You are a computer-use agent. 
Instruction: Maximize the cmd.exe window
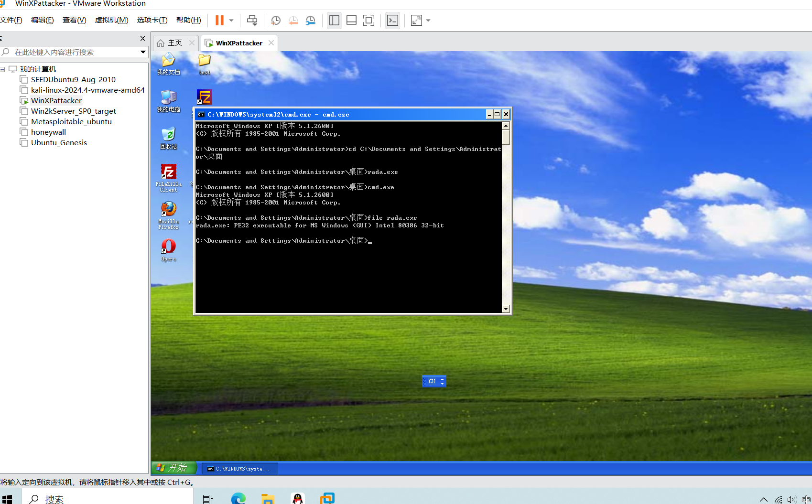pos(497,114)
